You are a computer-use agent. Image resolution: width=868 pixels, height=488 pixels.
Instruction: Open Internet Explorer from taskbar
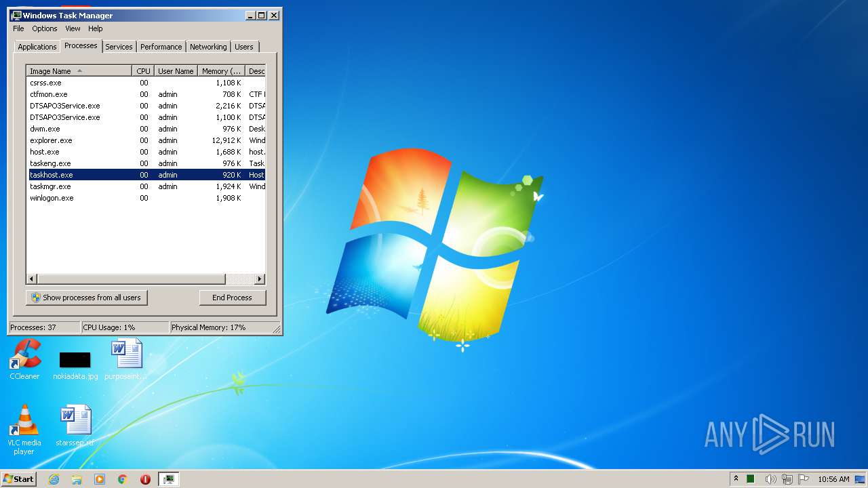click(54, 479)
